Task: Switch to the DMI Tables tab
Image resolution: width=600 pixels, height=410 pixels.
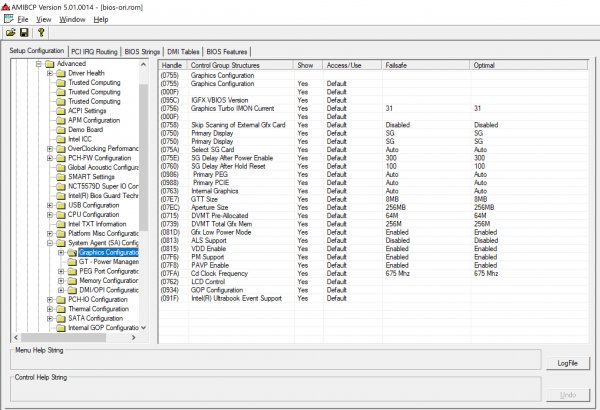Action: (183, 52)
